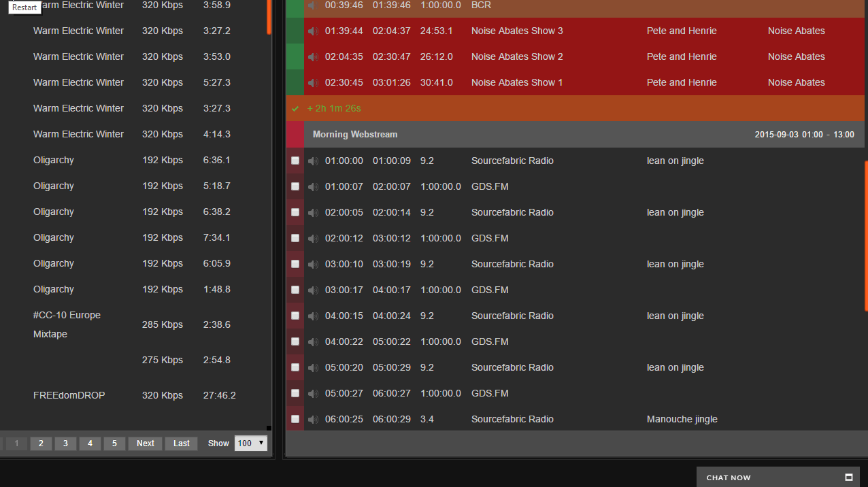Click library list scrollbar thumb
Image resolution: width=868 pixels, height=487 pixels.
(269, 17)
